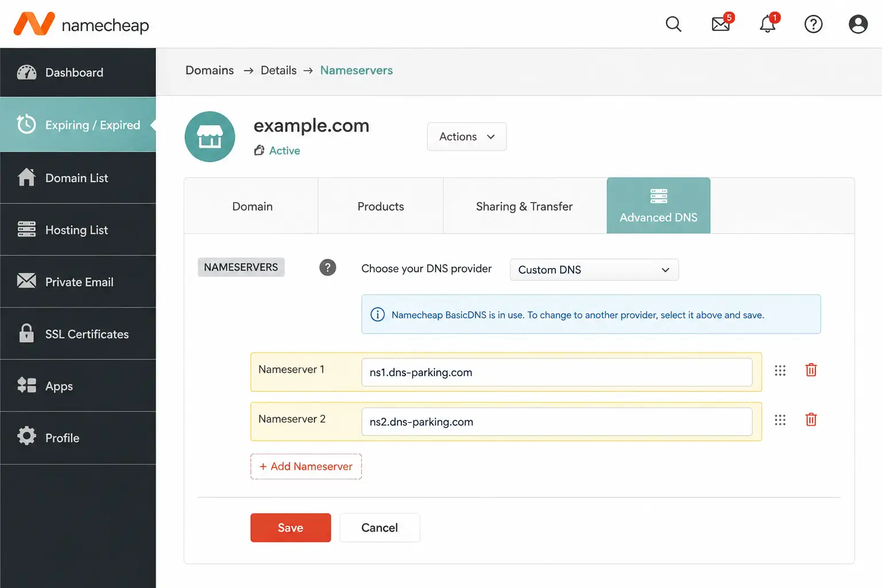
Task: Click the info icon in BasicDNS notice
Action: point(377,315)
